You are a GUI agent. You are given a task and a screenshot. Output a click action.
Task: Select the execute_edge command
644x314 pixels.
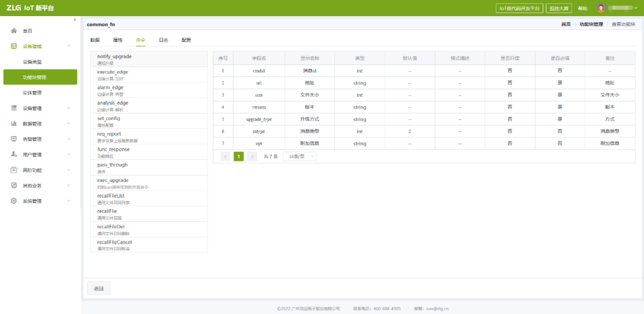[149, 75]
